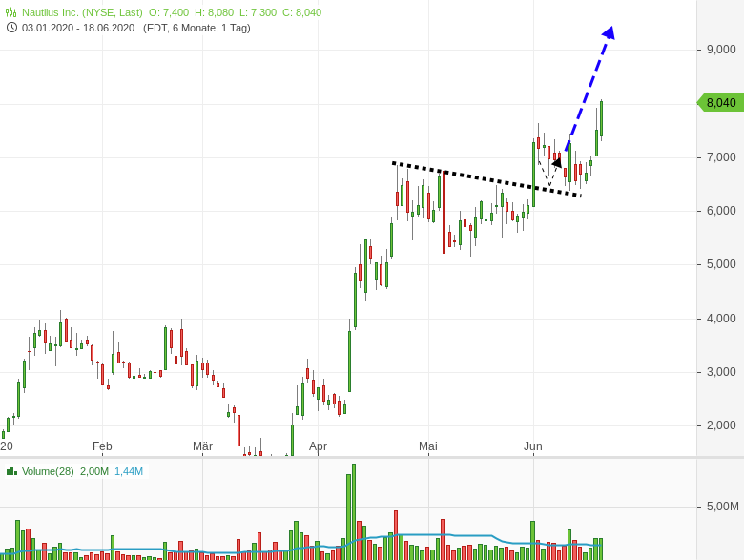This screenshot has height=560, width=744.
Task: Click the (EDT, 6 Monate, 1 Tag) setting text
Action: 196,28
